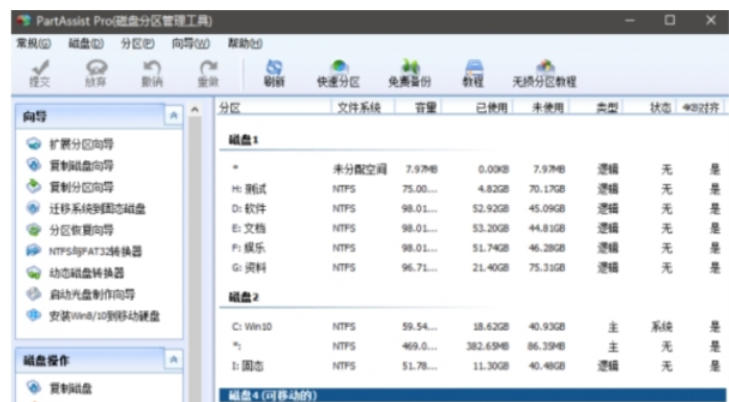The width and height of the screenshot is (729, 402).
Task: Click the 70.17GB unused value
Action: click(x=547, y=189)
